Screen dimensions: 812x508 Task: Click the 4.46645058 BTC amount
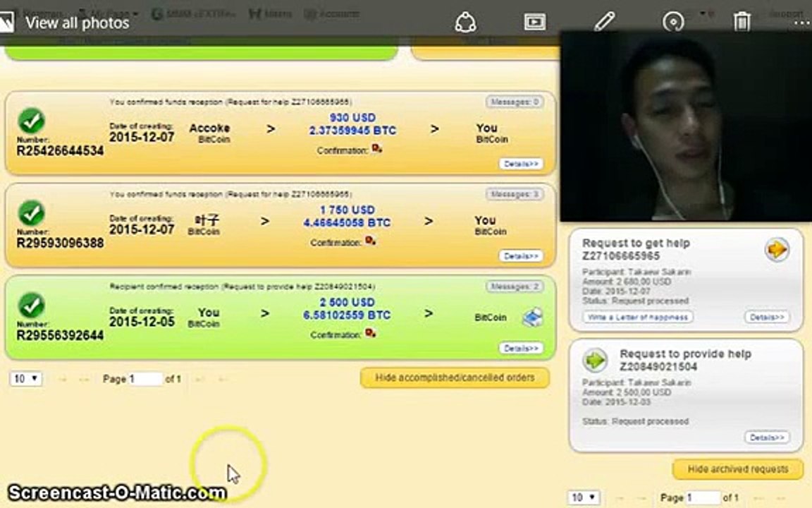(347, 223)
